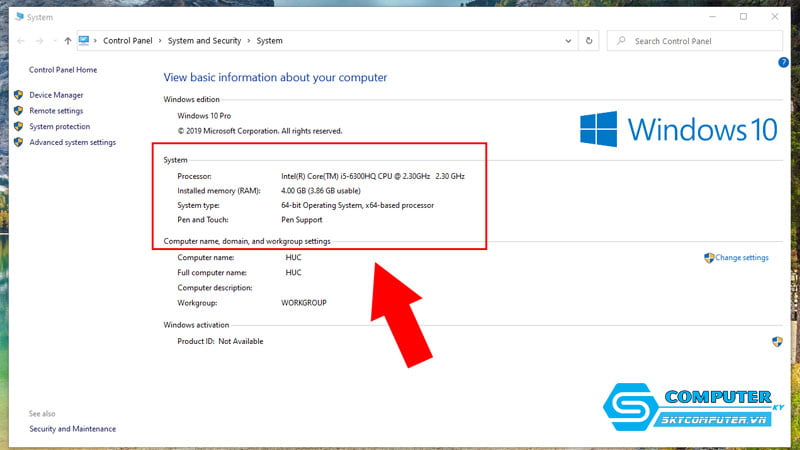Open Remote settings
This screenshot has height=450, width=800.
pyautogui.click(x=56, y=111)
